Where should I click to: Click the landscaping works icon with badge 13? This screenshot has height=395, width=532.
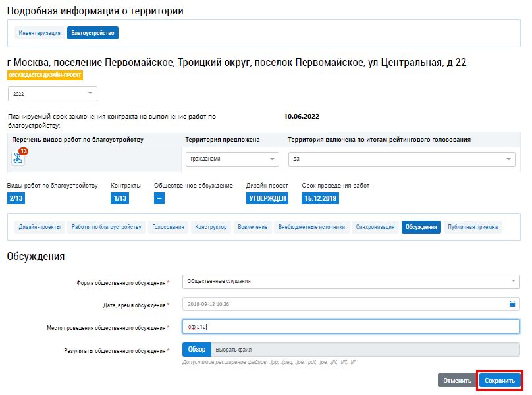[18, 158]
